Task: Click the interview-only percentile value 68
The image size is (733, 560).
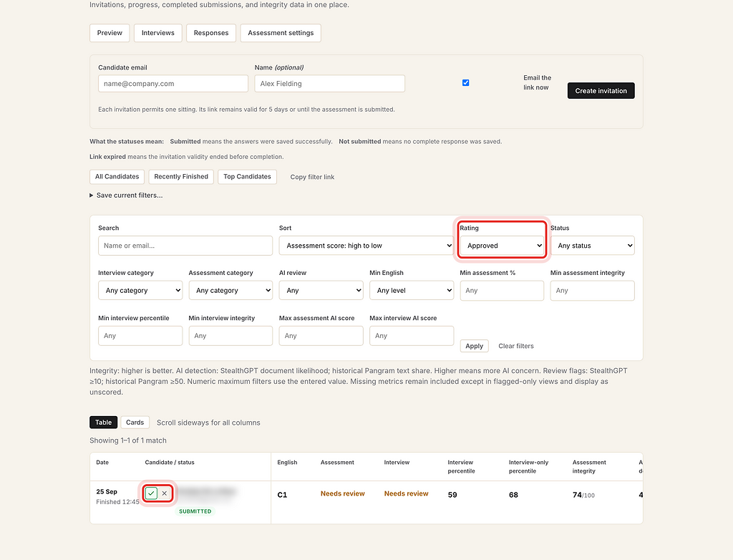Action: coord(513,495)
